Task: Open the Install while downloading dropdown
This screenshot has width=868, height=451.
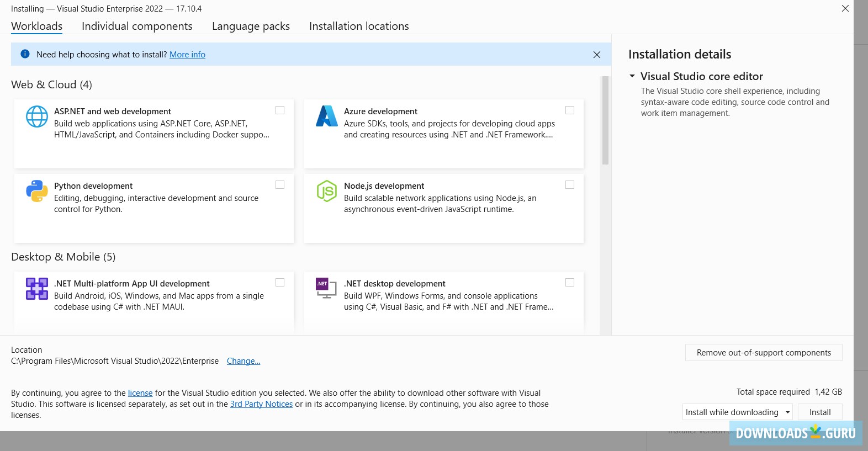Action: pyautogui.click(x=738, y=412)
